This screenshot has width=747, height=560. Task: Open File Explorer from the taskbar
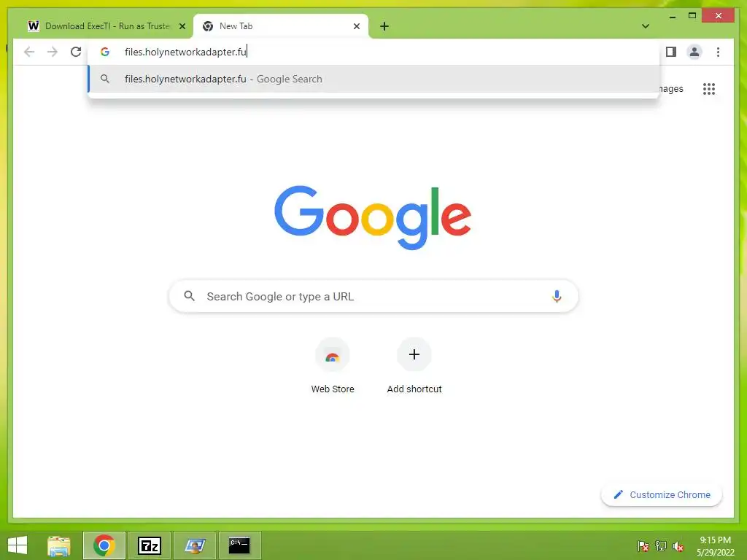(59, 545)
